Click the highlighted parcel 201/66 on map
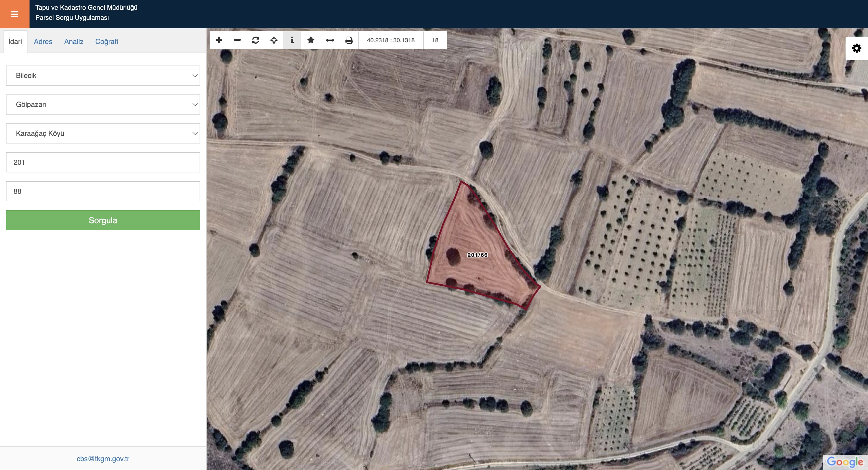Screen dimensions: 868x470 [x=477, y=255]
